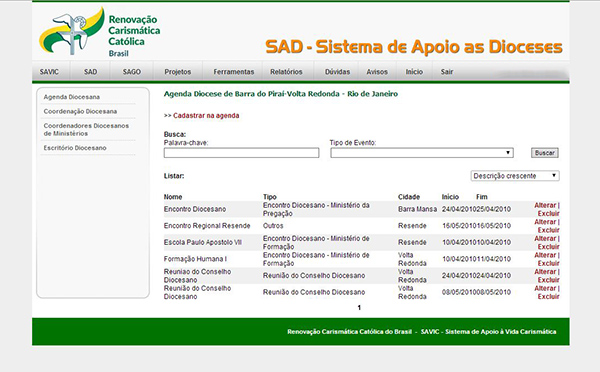Select the Encontro Regional Resende name cell
The image size is (600, 372).
point(207,226)
